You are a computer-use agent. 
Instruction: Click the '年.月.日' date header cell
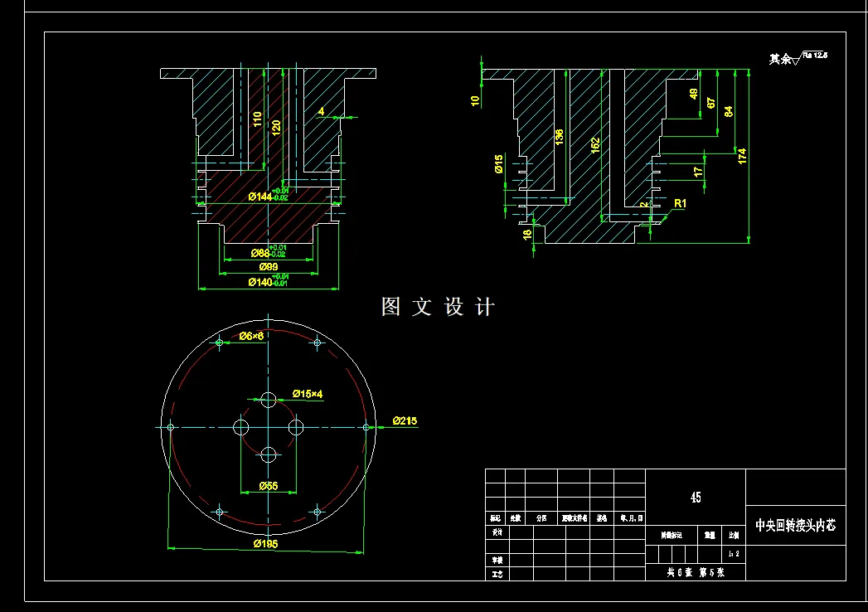632,518
